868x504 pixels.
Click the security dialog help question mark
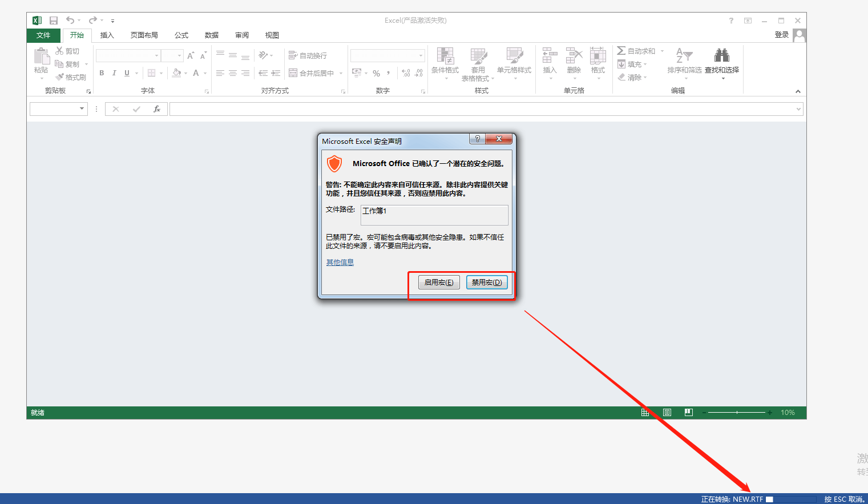click(478, 139)
